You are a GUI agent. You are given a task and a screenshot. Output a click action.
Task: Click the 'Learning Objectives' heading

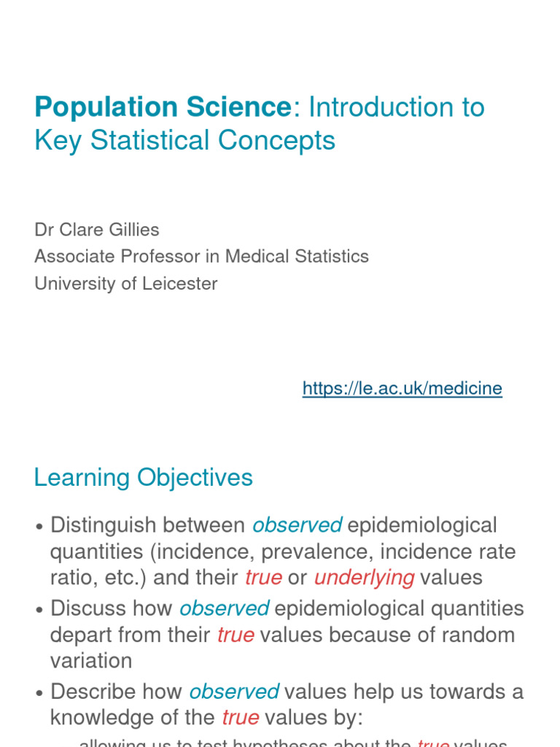pyautogui.click(x=144, y=477)
